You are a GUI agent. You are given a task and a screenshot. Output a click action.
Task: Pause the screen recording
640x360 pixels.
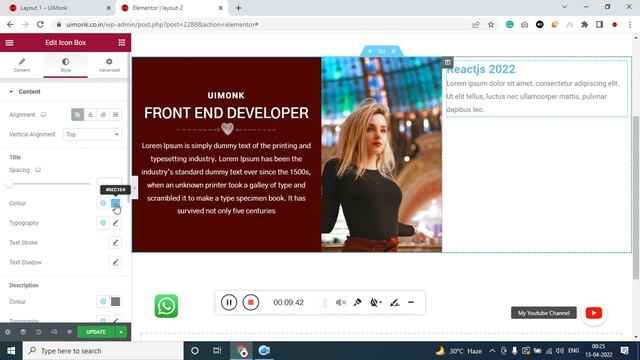(x=229, y=302)
